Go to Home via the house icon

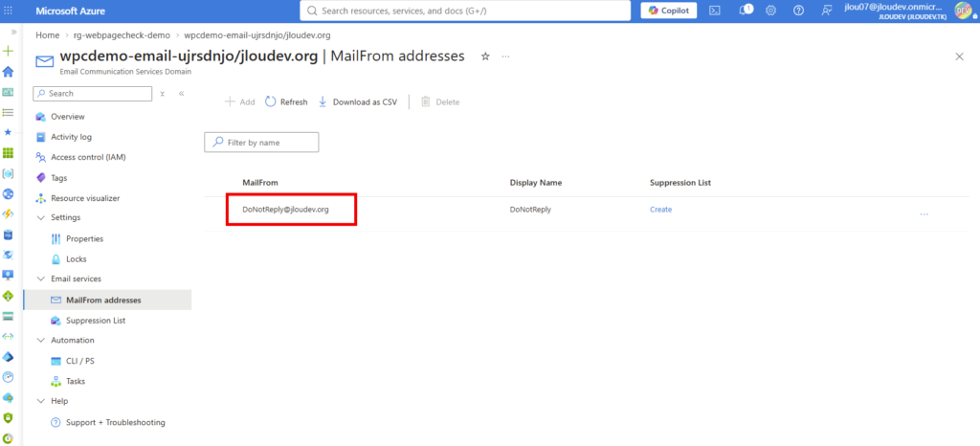click(8, 71)
